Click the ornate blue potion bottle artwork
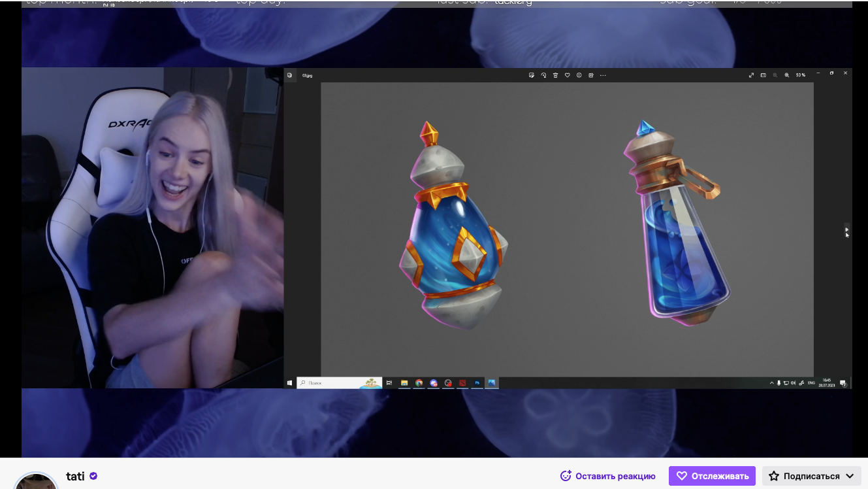Screen dimensions: 868x489 [453, 226]
